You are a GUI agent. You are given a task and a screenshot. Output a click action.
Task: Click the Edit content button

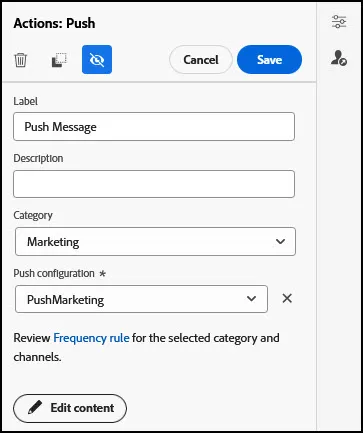(x=70, y=408)
